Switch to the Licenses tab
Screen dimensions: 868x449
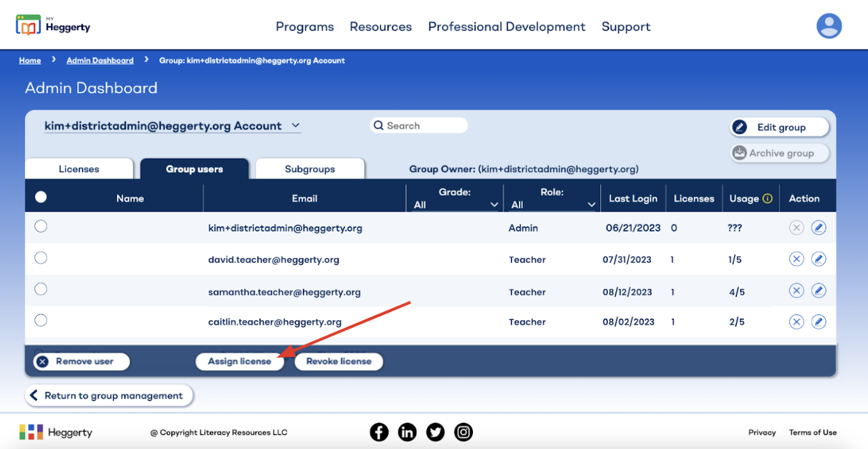[x=79, y=168]
